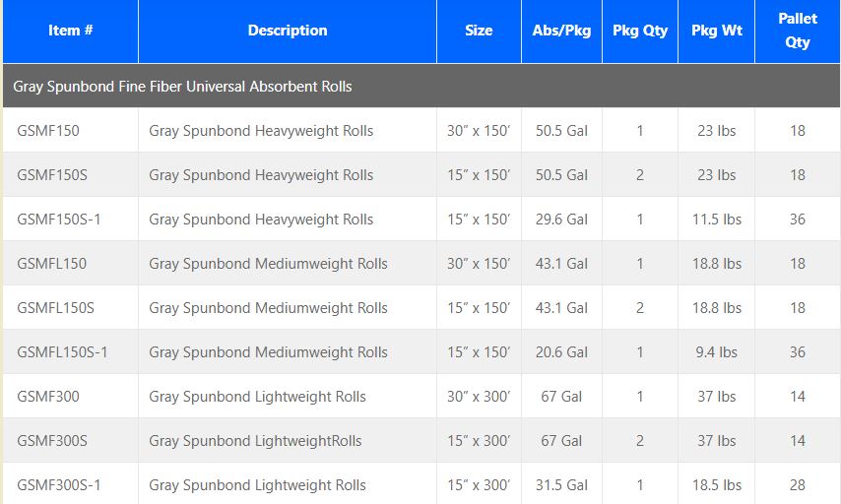
Task: Select the Size column header
Action: pos(479,31)
